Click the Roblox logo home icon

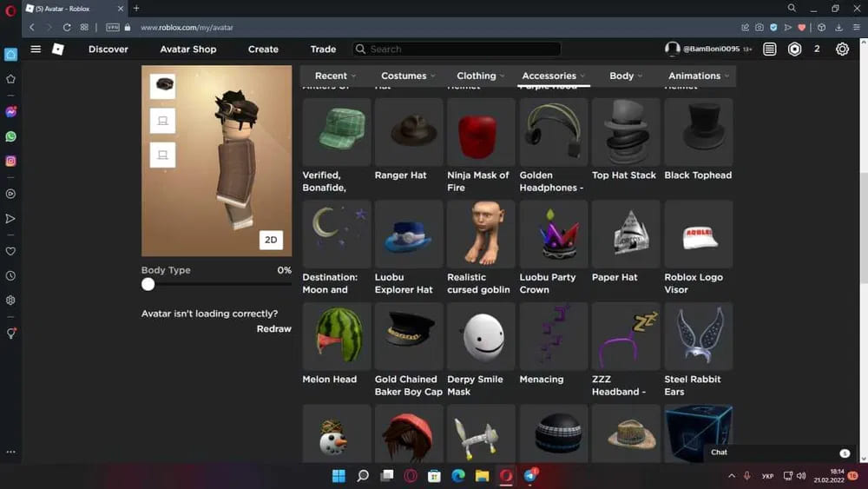pos(58,50)
